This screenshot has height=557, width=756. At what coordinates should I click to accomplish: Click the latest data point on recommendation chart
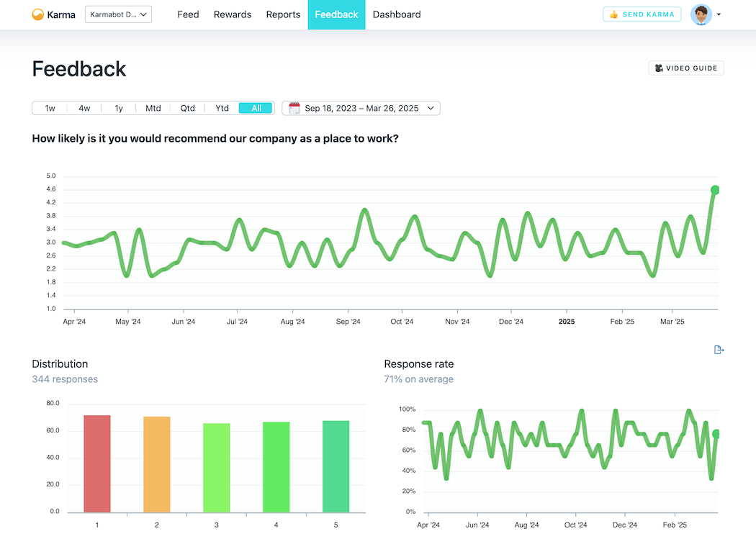(x=715, y=190)
